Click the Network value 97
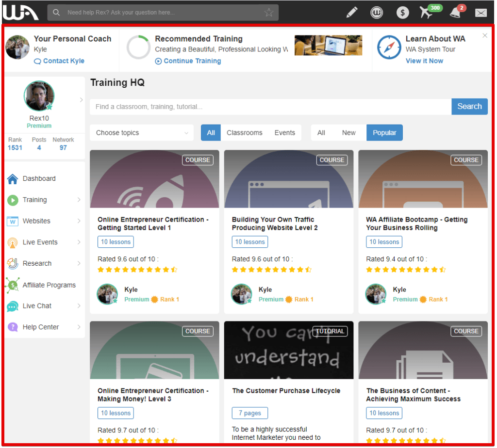The image size is (497, 448). (63, 148)
